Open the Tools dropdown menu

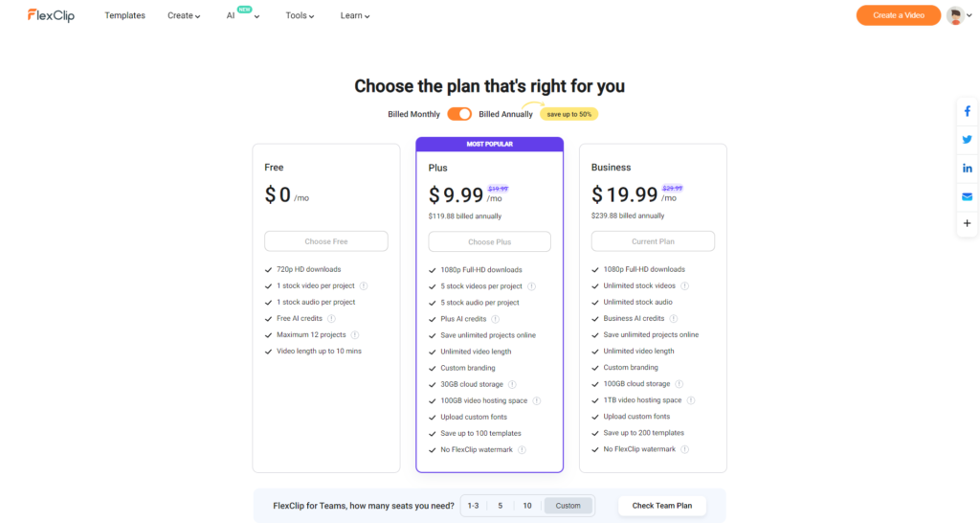[x=301, y=16]
